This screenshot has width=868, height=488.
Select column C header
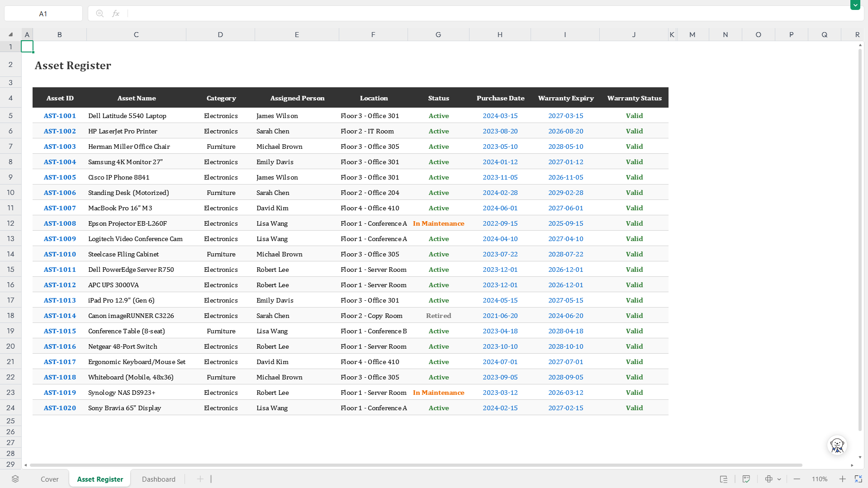click(136, 34)
